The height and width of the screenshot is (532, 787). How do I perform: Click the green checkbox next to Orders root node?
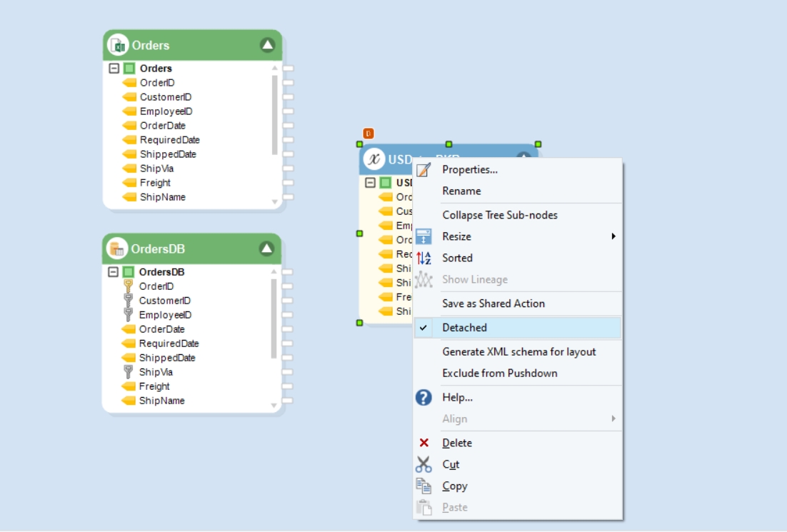[129, 69]
